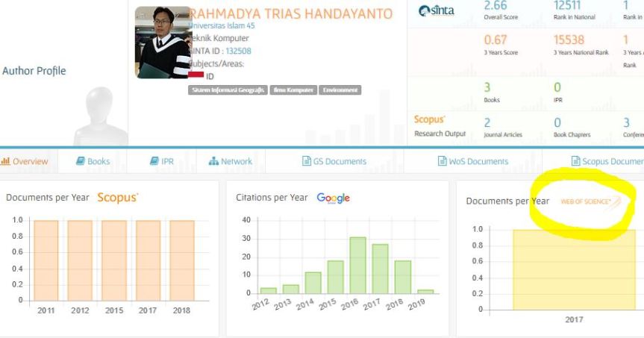Viewport: 644px width, 338px height.
Task: Click the GS Documents page icon
Action: pyautogui.click(x=307, y=161)
